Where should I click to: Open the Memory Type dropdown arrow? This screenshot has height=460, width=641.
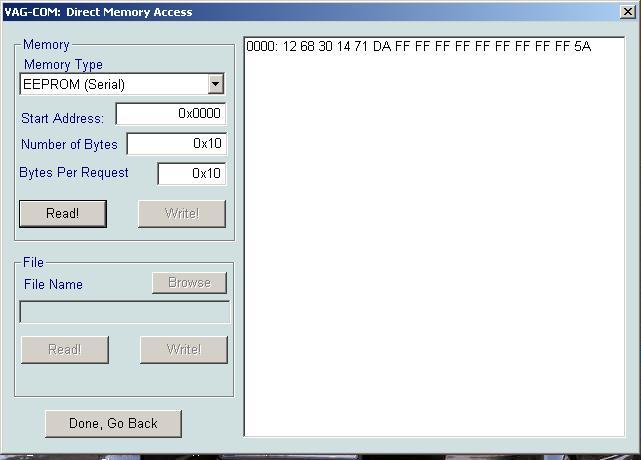[215, 84]
